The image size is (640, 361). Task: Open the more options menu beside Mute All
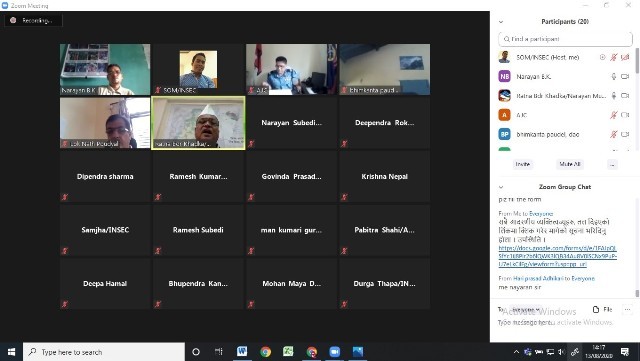(612, 164)
